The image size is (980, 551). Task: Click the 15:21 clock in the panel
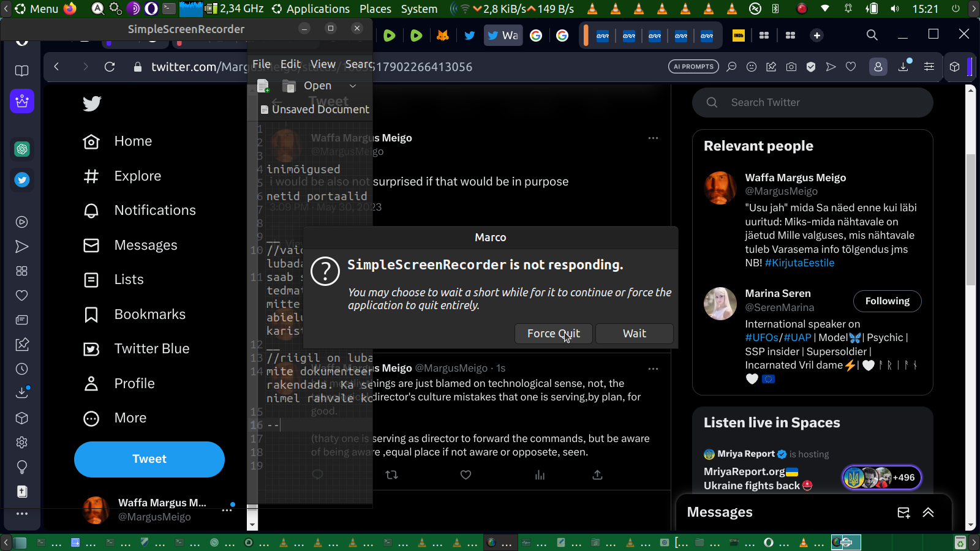[x=925, y=9]
